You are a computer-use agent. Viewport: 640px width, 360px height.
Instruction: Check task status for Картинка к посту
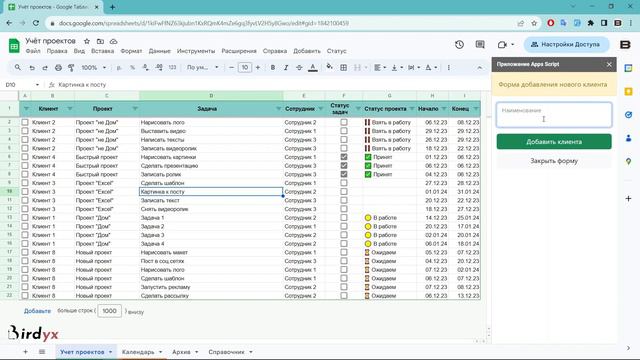(344, 191)
